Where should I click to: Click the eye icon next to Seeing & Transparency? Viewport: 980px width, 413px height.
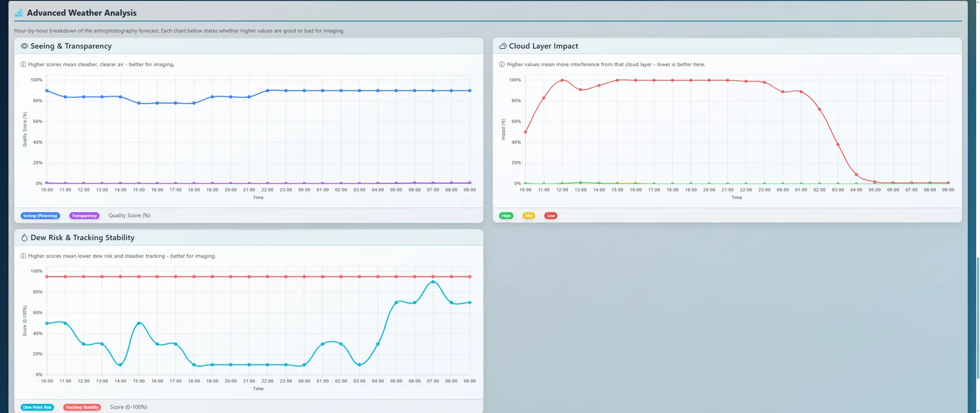pos(24,46)
